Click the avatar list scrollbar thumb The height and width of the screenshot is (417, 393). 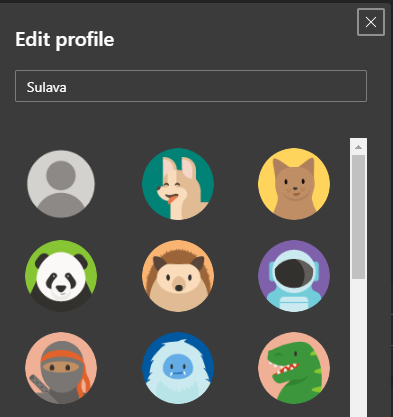click(x=358, y=217)
